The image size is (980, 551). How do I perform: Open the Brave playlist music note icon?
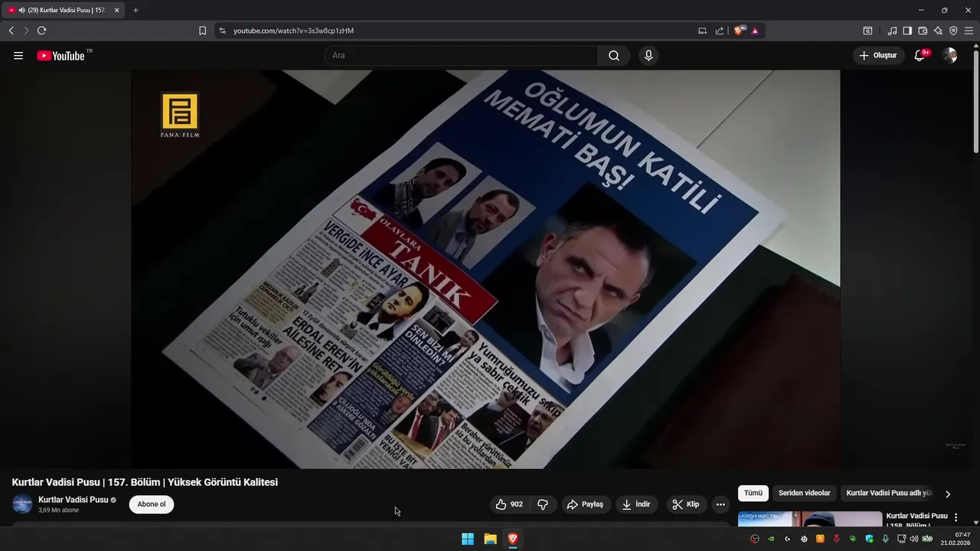point(892,31)
